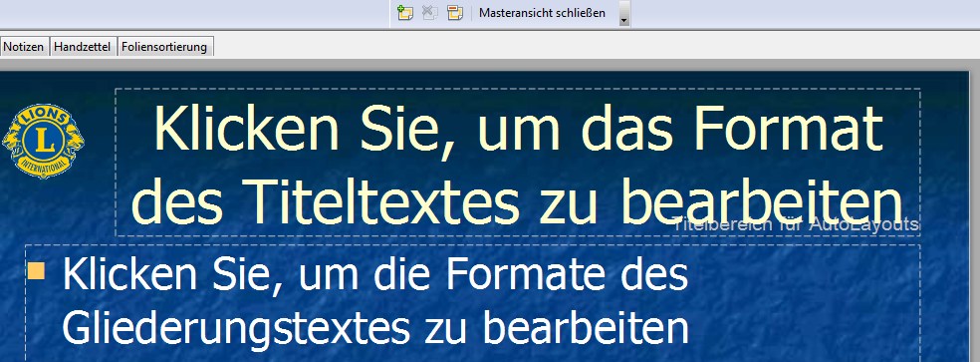Click the 'des Titeltextes zu bearbeiten' line
Screen dimensions: 980x362
[518, 200]
